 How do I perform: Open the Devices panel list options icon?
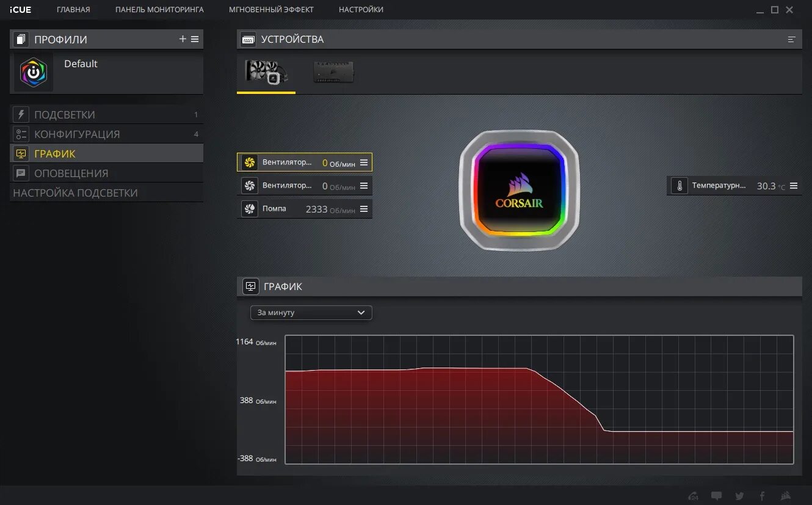(x=791, y=39)
